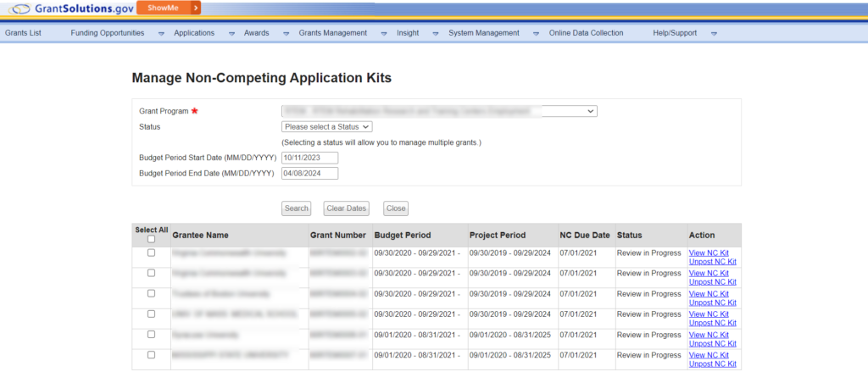This screenshot has width=868, height=383.
Task: Click the Search button
Action: click(x=296, y=208)
